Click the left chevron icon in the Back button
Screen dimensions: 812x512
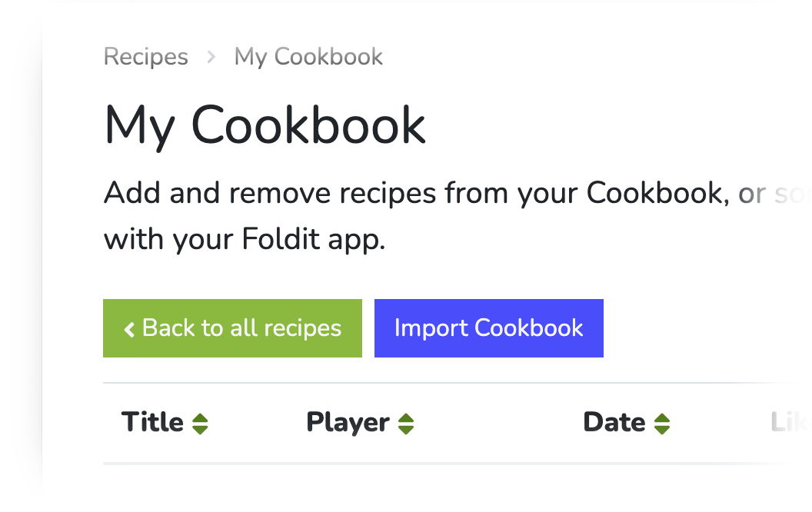[x=129, y=329]
